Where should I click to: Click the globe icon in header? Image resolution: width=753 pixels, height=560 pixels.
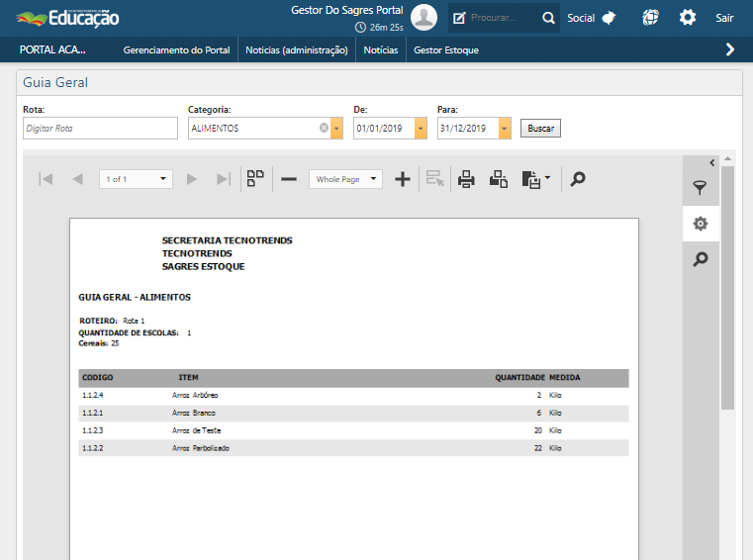pyautogui.click(x=649, y=18)
